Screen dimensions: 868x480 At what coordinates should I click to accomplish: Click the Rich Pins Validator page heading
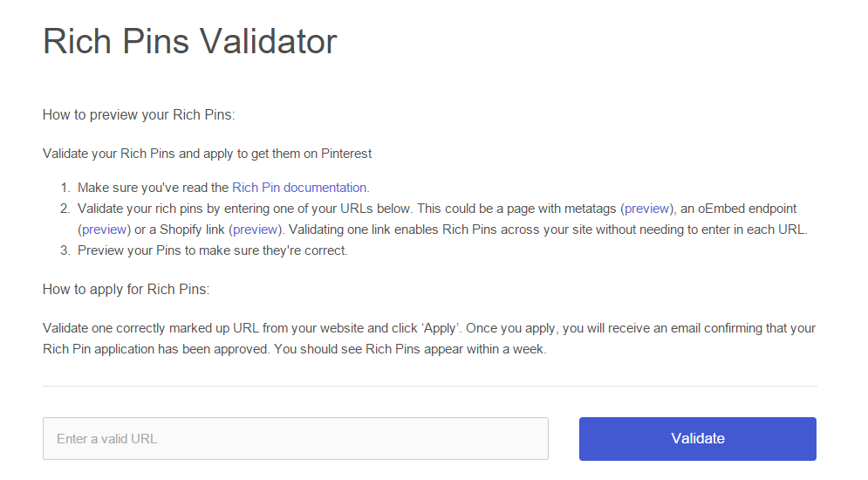pos(190,42)
